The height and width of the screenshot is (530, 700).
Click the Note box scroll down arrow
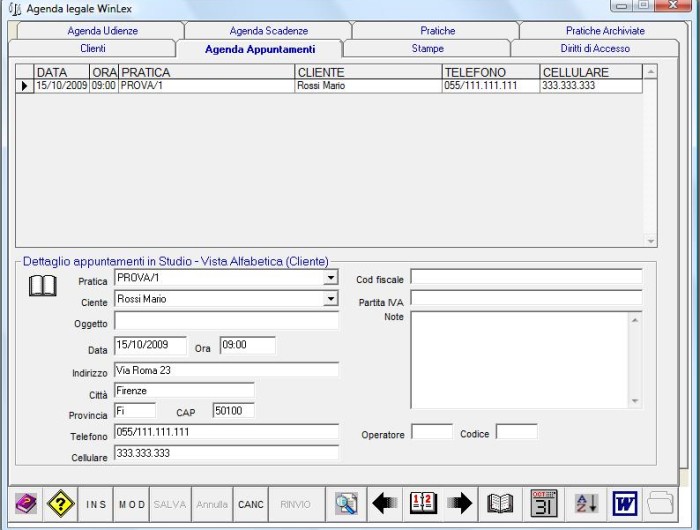(635, 401)
